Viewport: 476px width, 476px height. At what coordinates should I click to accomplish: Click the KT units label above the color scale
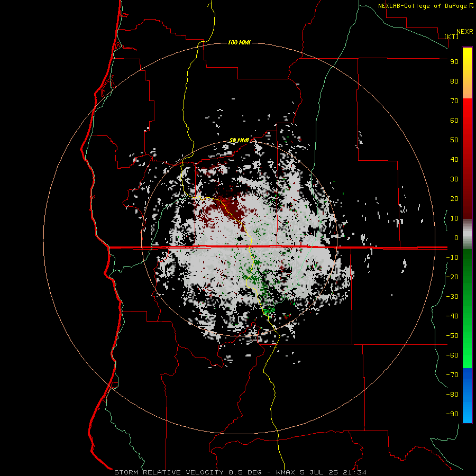[452, 36]
